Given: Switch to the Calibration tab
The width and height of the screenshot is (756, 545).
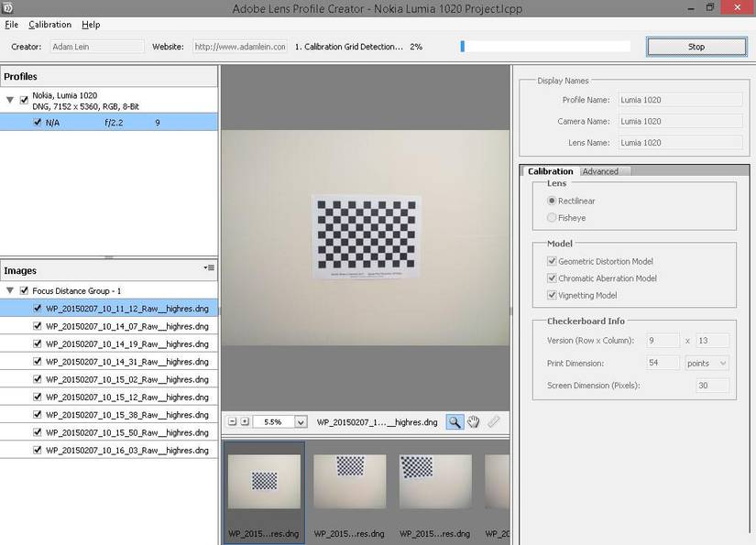Looking at the screenshot, I should [x=550, y=171].
